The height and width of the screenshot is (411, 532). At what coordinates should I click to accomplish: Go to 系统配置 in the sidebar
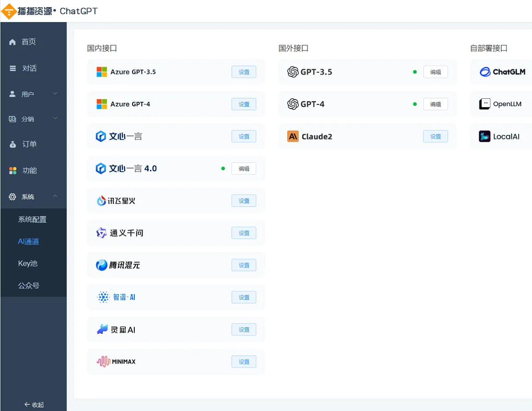[32, 219]
